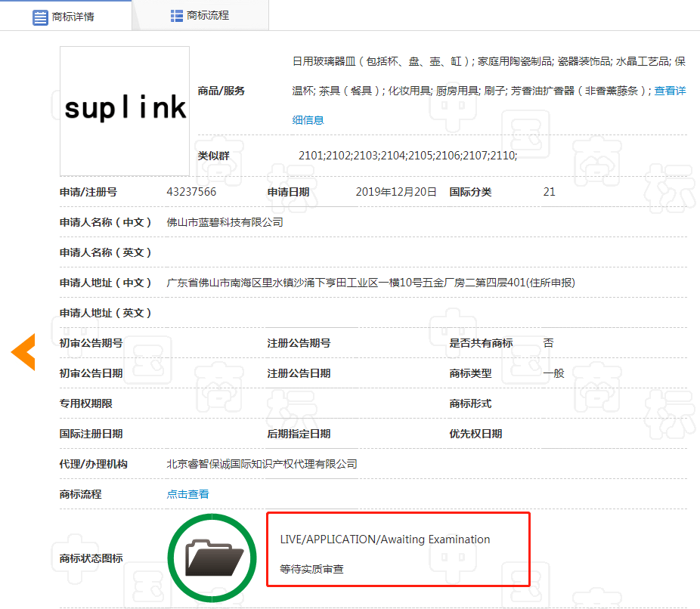Viewport: 700px width, 609px height.
Task: Click the 初审公告期号 label
Action: click(91, 343)
